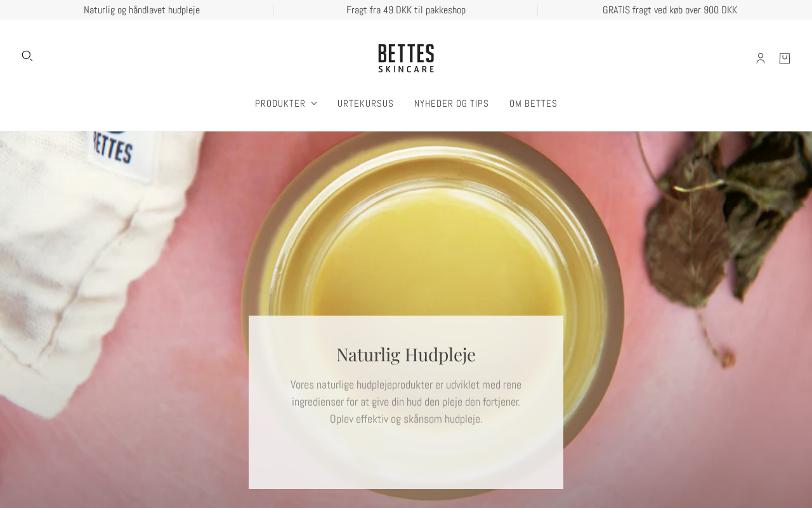Click 'GRATIS fragt ved køb over 900 DKK'
Screen dimensions: 812x508
click(x=670, y=10)
